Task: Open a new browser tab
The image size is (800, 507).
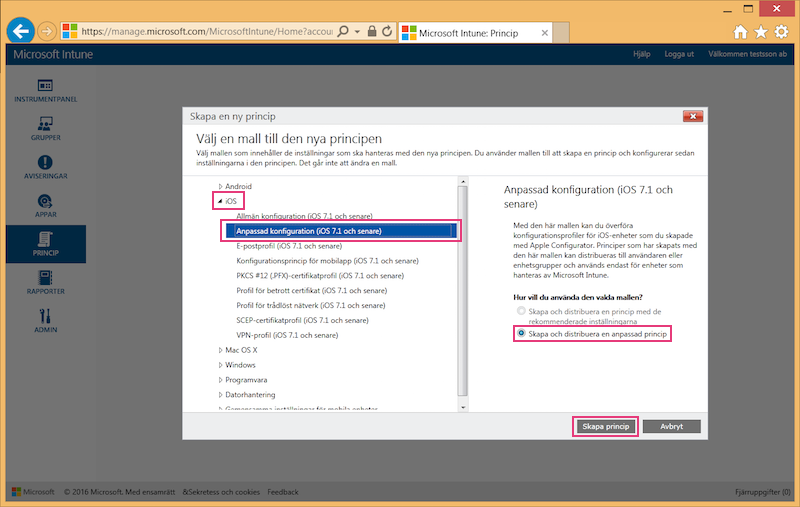Action: pos(561,33)
